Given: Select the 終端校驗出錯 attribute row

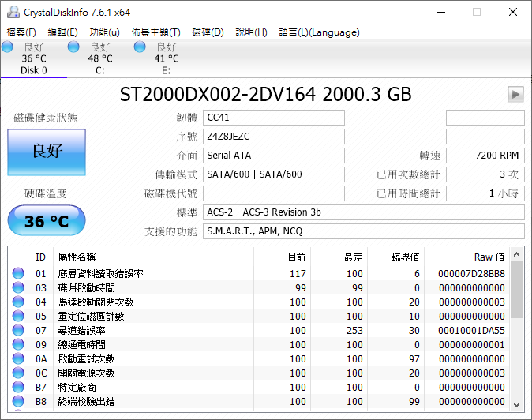Looking at the screenshot, I should [x=259, y=402].
